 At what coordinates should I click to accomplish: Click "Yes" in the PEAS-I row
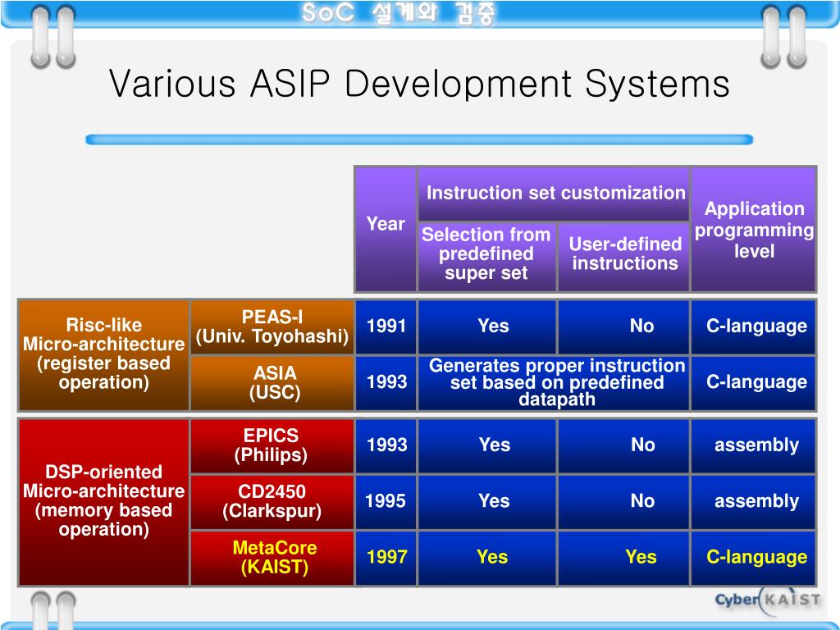tap(487, 326)
